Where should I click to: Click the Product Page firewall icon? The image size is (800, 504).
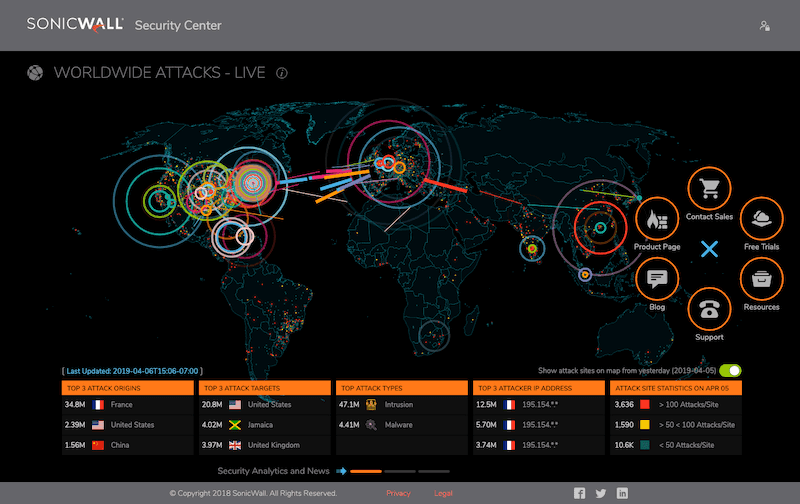point(657,218)
